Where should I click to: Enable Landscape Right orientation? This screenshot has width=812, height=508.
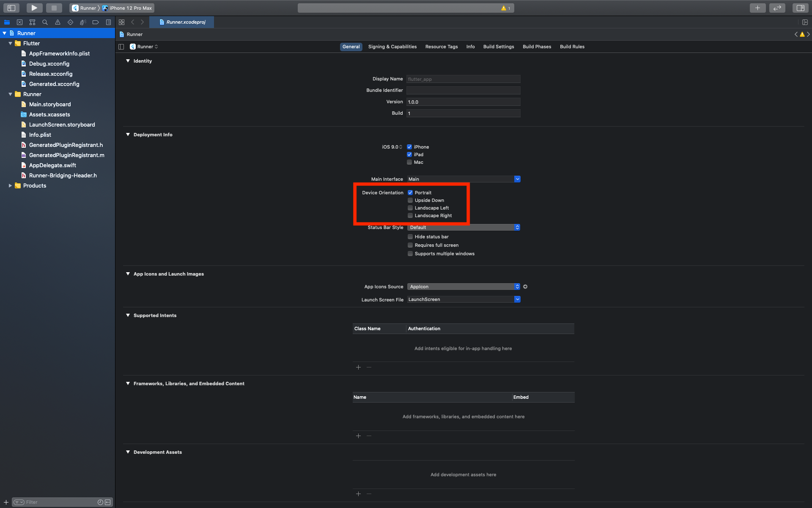[410, 215]
